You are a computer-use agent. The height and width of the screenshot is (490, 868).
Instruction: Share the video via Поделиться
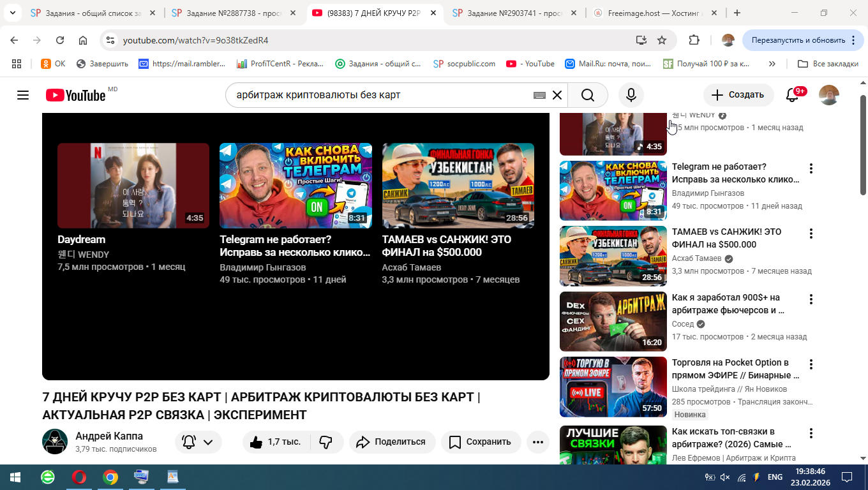pyautogui.click(x=392, y=442)
